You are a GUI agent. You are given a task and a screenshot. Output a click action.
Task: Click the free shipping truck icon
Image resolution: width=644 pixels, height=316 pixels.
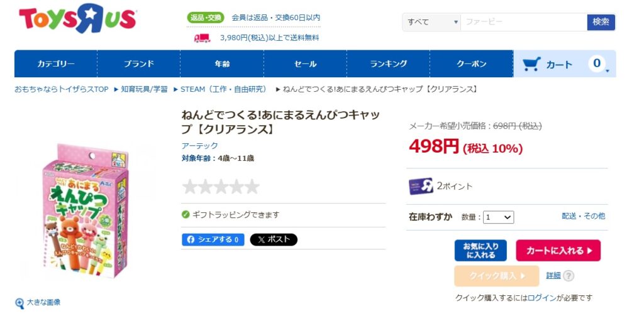tap(202, 38)
